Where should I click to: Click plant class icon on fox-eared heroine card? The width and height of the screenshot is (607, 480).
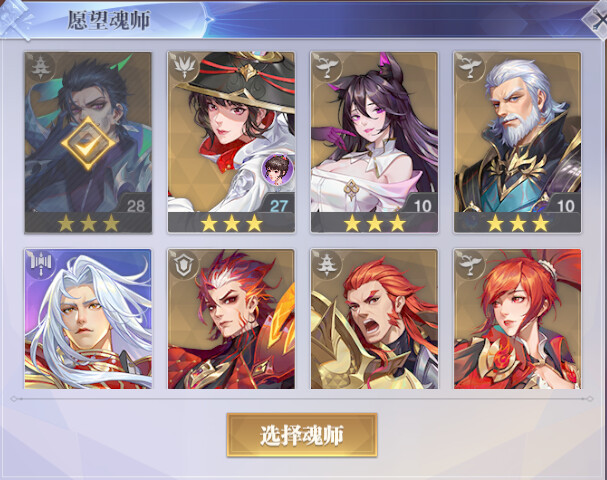[x=327, y=67]
